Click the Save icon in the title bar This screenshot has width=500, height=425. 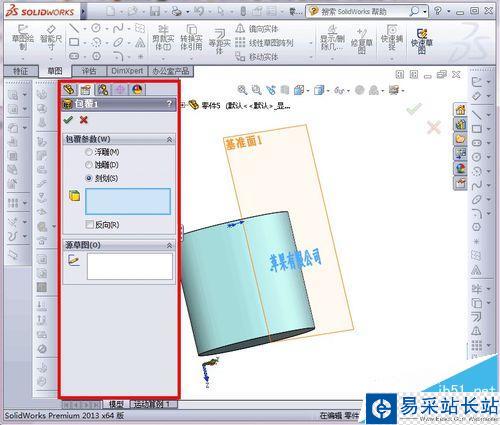[155, 11]
